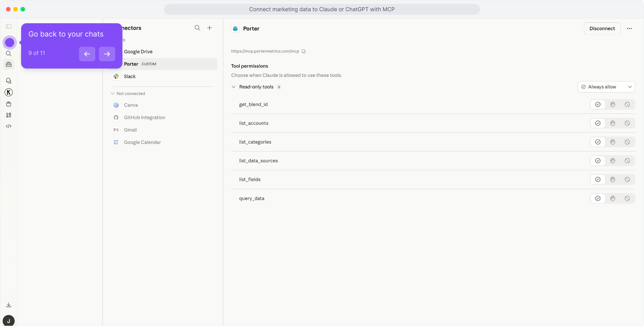Select Slack from the connectors list
Viewport: 644px width, 326px height.
pos(130,76)
